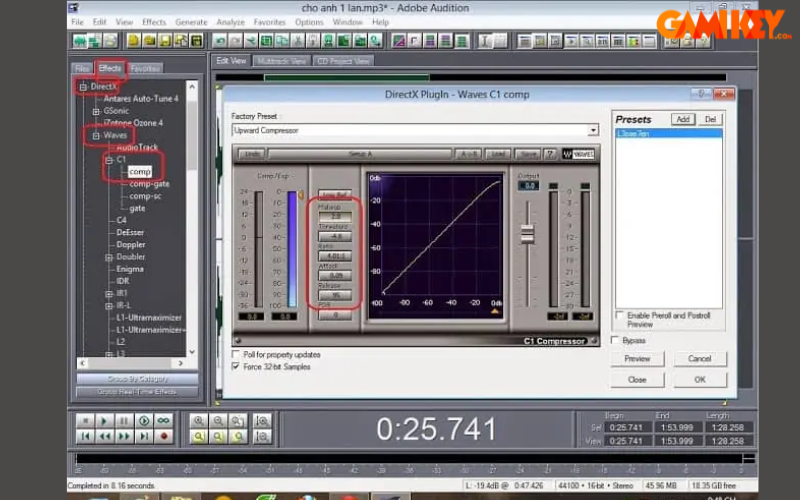Screen dimensions: 800x500
Task: Click the Add preset button
Action: coord(683,119)
